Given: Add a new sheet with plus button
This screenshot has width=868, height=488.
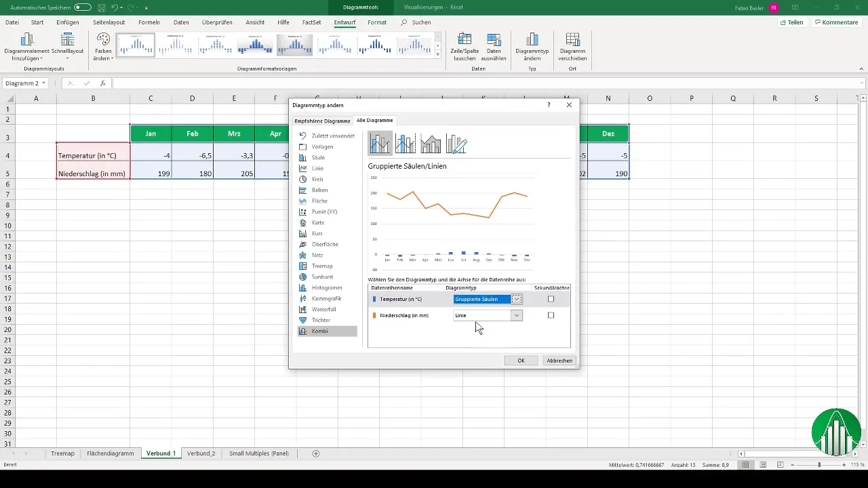Looking at the screenshot, I should (x=316, y=453).
